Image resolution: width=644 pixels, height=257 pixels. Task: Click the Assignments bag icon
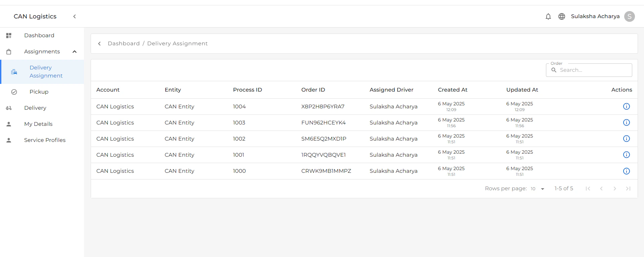[x=9, y=52]
